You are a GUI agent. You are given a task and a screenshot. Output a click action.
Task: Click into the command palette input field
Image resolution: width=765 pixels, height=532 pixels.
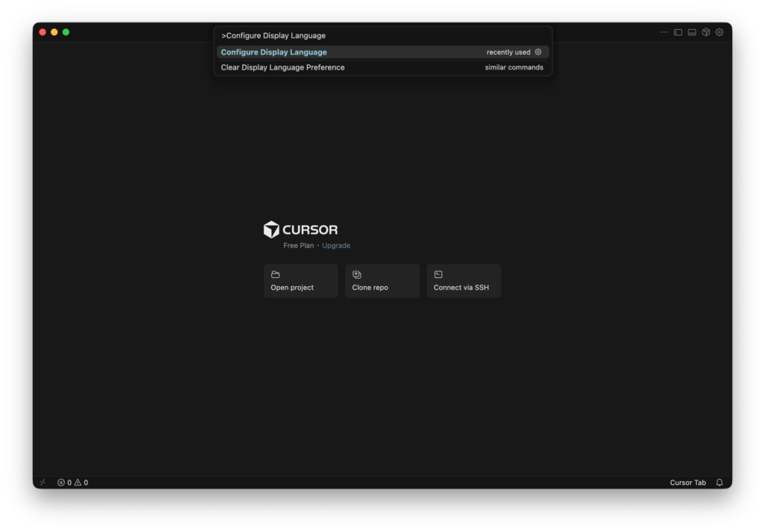[382, 35]
